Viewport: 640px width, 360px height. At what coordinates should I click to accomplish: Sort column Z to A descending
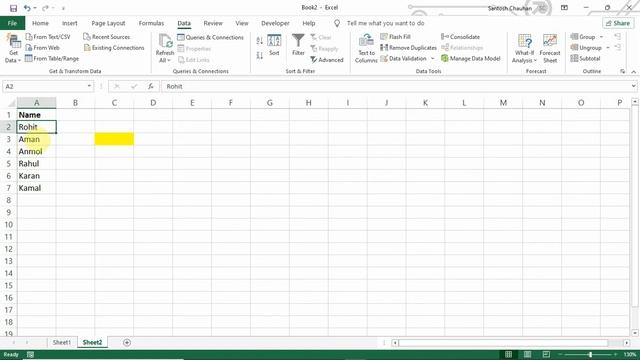[260, 55]
